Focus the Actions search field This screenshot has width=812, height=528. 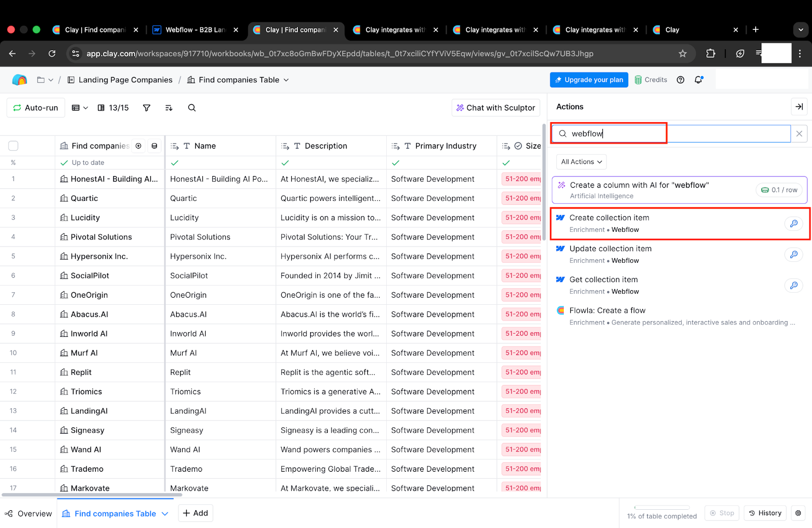tap(671, 134)
